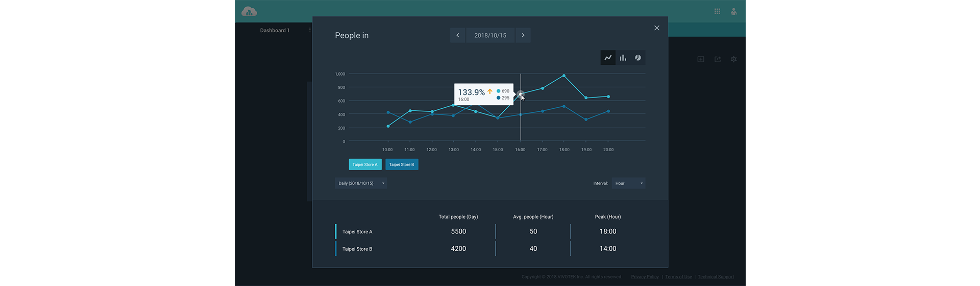Viewport: 980px width, 286px height.
Task: Switch to line chart view
Action: click(607, 58)
